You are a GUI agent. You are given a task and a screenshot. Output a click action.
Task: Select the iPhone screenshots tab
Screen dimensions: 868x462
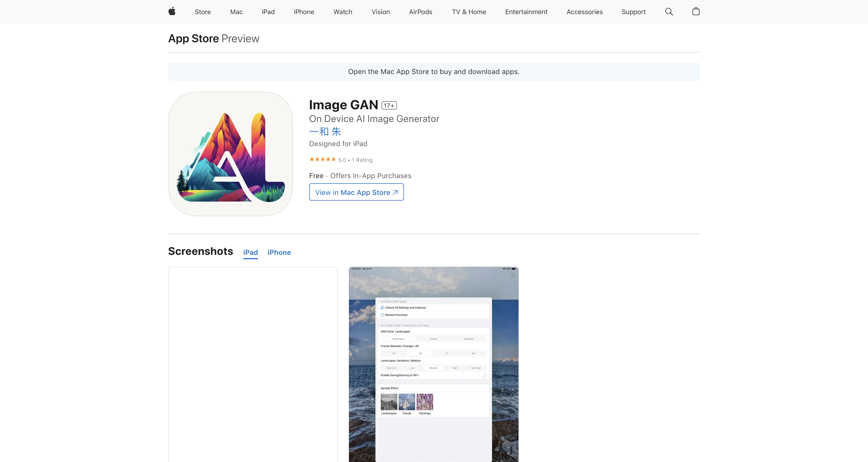[279, 252]
